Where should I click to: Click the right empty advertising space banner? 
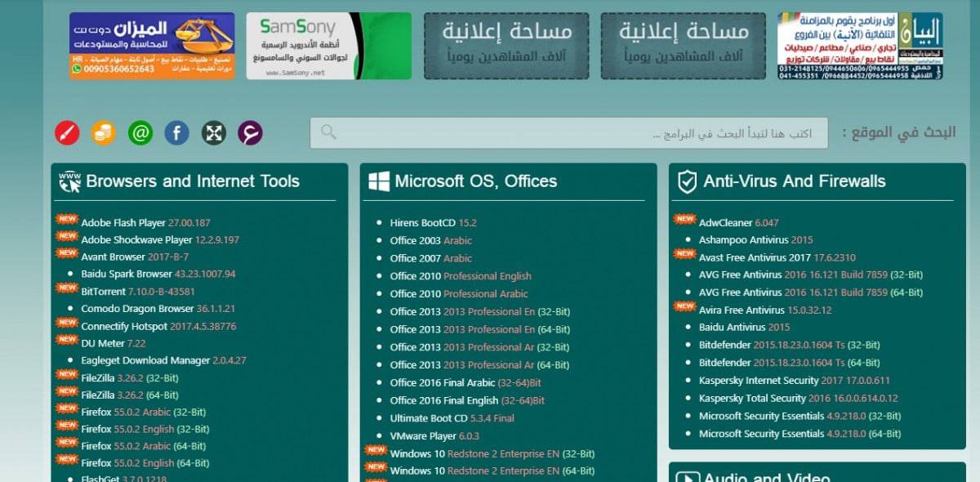coord(684,46)
